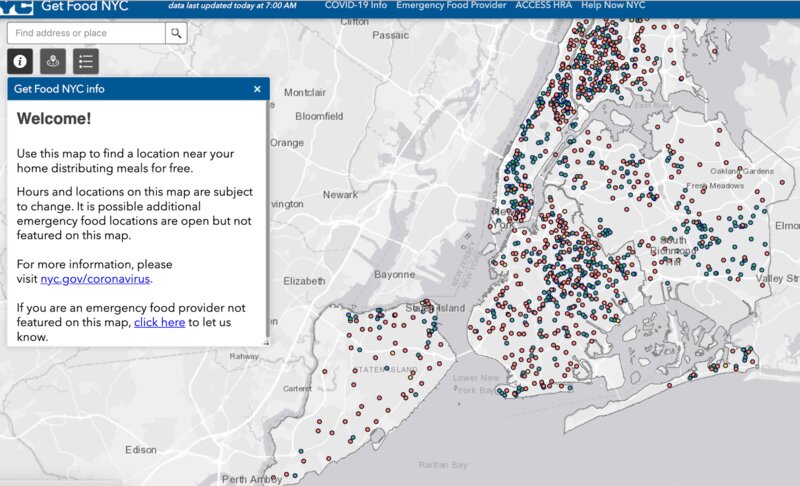Open the list view icon
This screenshot has width=800, height=486.
point(86,61)
